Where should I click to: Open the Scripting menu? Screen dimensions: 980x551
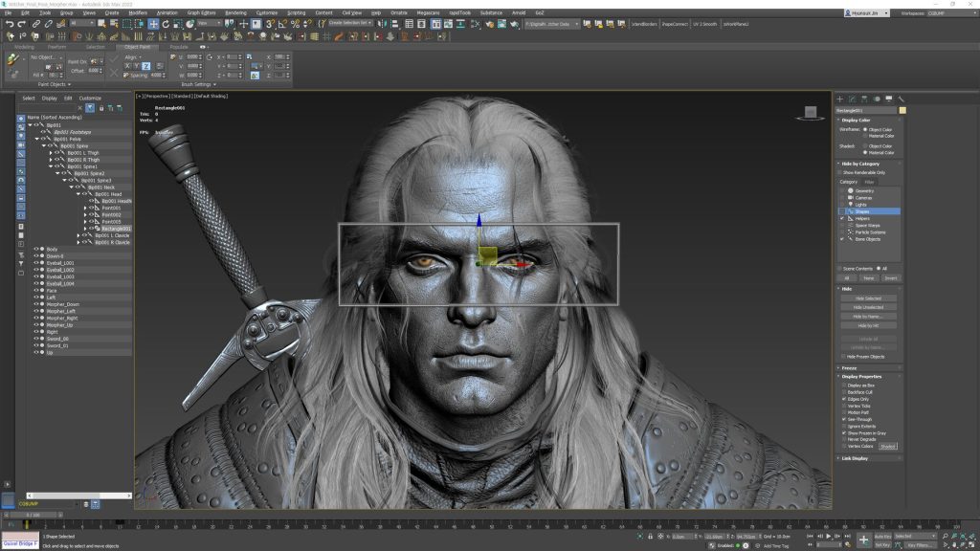(297, 12)
